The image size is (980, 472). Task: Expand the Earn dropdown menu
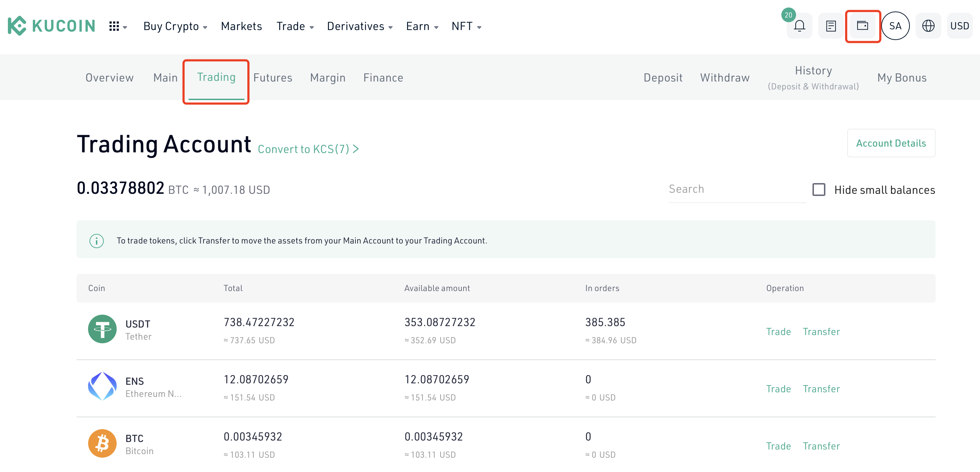point(422,26)
